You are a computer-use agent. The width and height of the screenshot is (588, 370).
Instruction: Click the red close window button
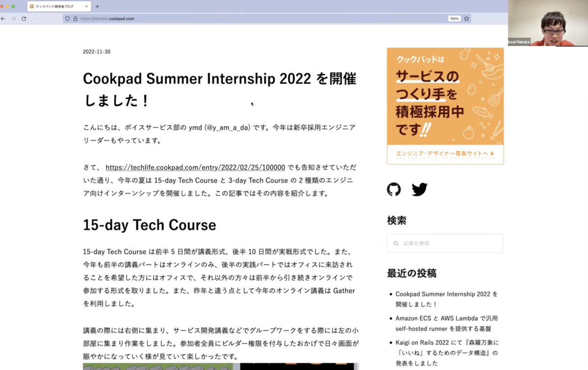2,6
